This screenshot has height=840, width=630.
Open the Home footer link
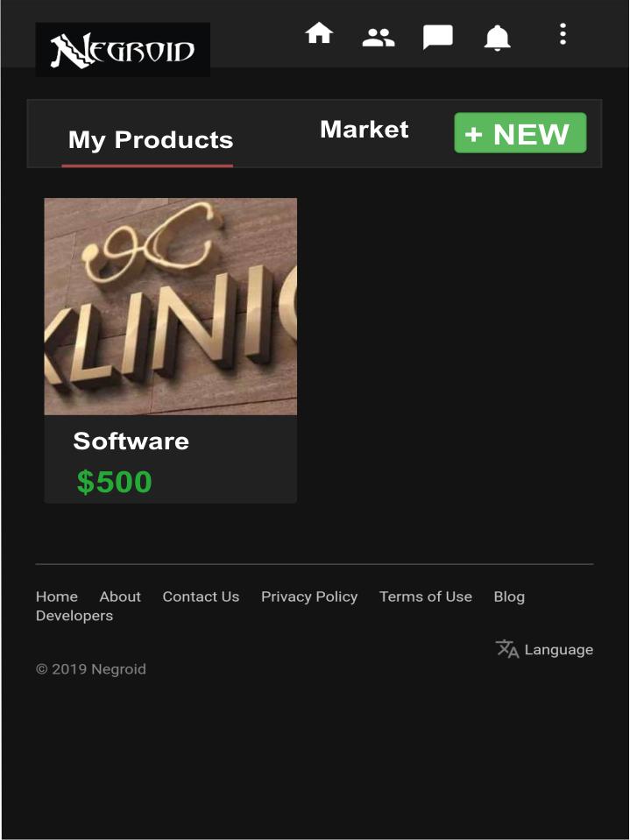click(57, 596)
